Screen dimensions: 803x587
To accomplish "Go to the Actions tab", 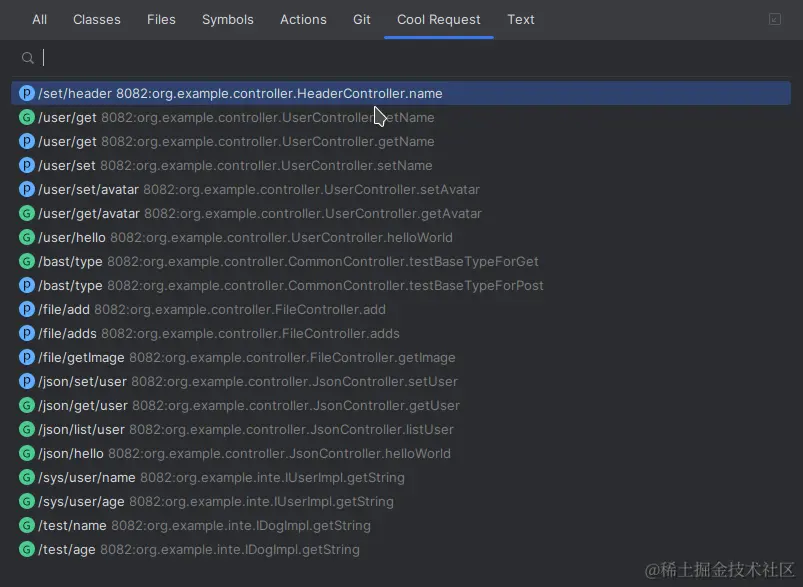I will [303, 19].
